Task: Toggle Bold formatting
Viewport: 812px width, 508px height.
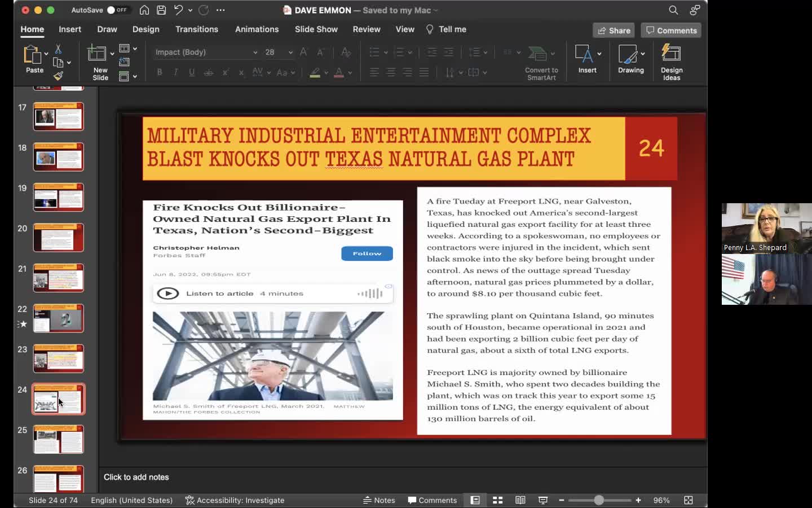Action: (x=160, y=72)
